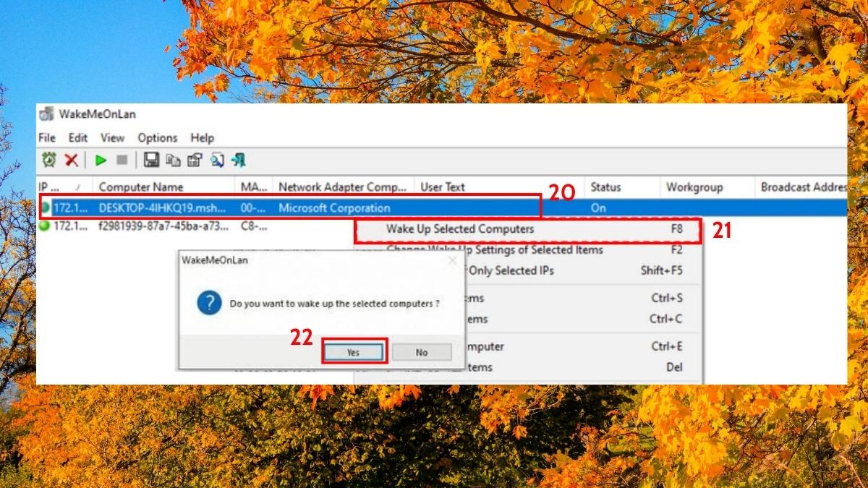This screenshot has width=868, height=488.
Task: Open the Edit menu
Action: pos(77,137)
